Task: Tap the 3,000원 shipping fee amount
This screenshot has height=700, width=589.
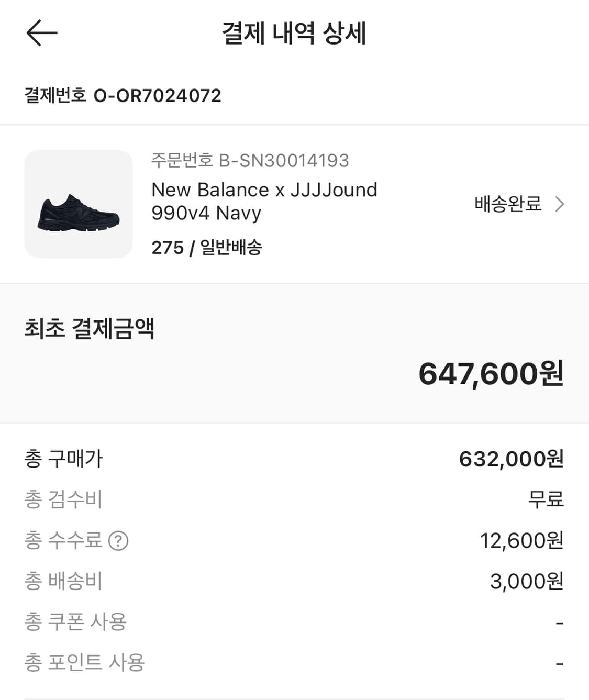Action: (526, 581)
